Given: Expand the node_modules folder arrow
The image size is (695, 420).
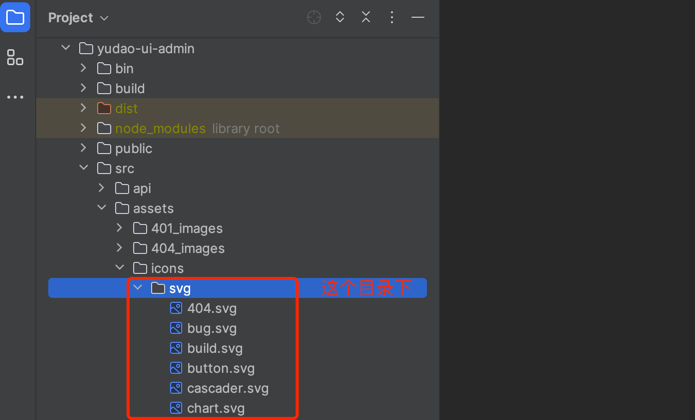Looking at the screenshot, I should [84, 128].
